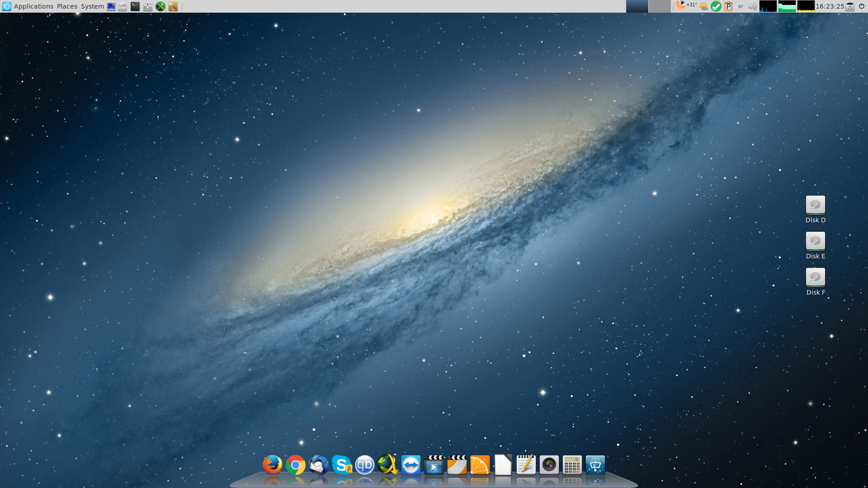
Task: Open the notepad text editor in dock
Action: [x=526, y=465]
